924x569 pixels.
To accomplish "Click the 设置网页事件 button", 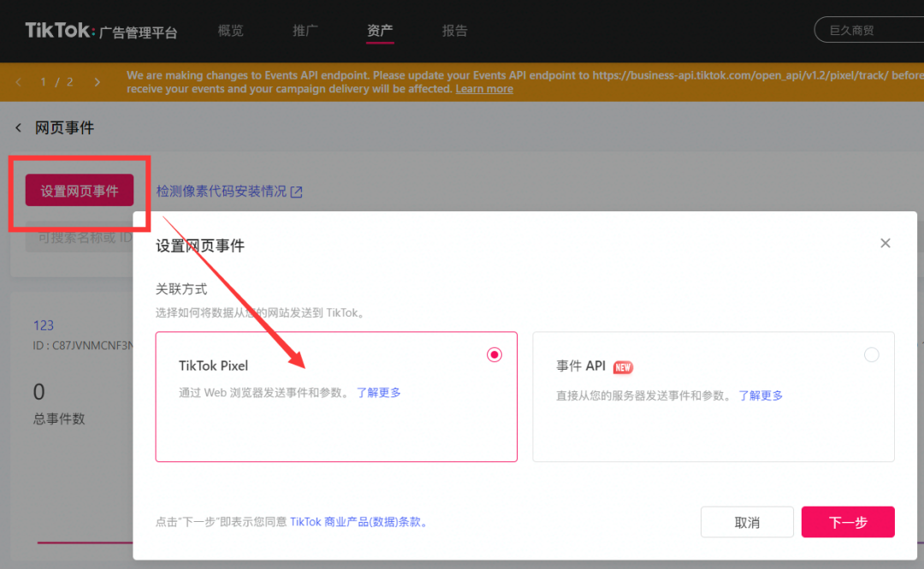I will (80, 191).
